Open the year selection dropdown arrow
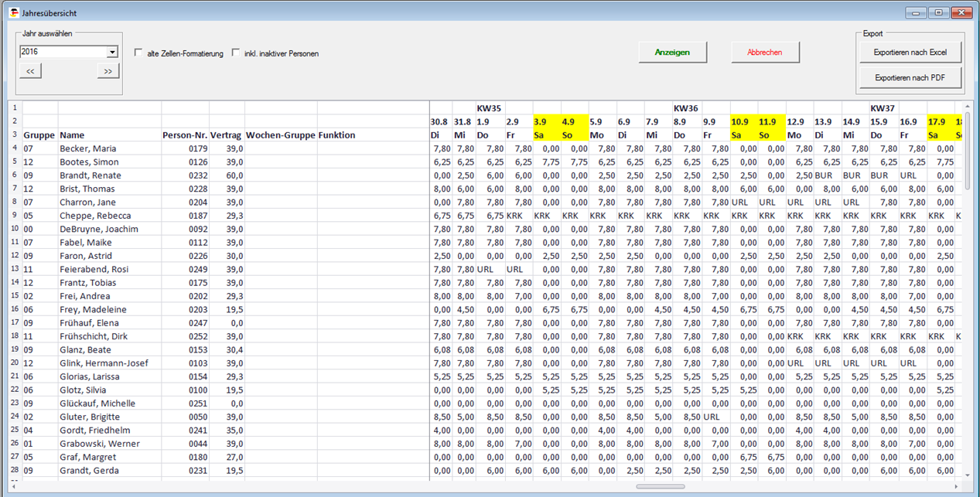Screen dimensions: 980x497 (112, 52)
